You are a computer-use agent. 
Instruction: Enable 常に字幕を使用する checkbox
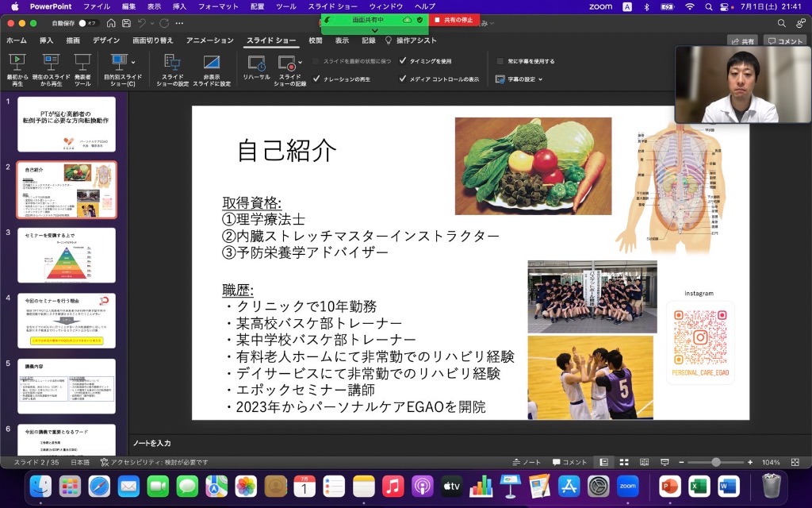[500, 60]
